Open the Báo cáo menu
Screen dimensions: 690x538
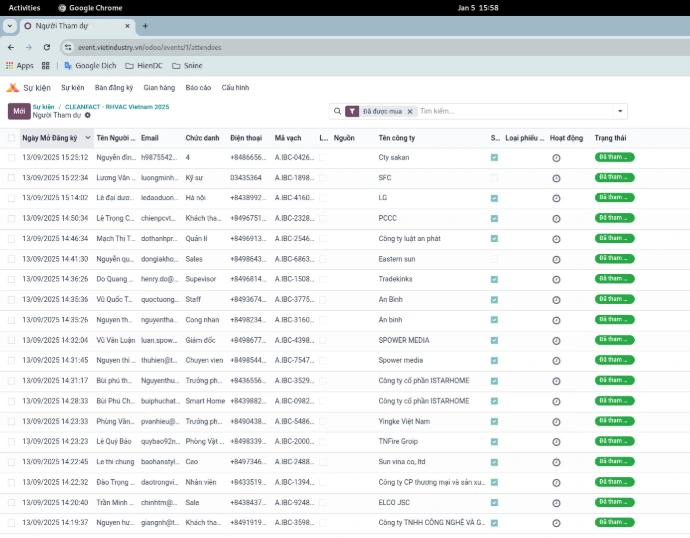(x=198, y=88)
